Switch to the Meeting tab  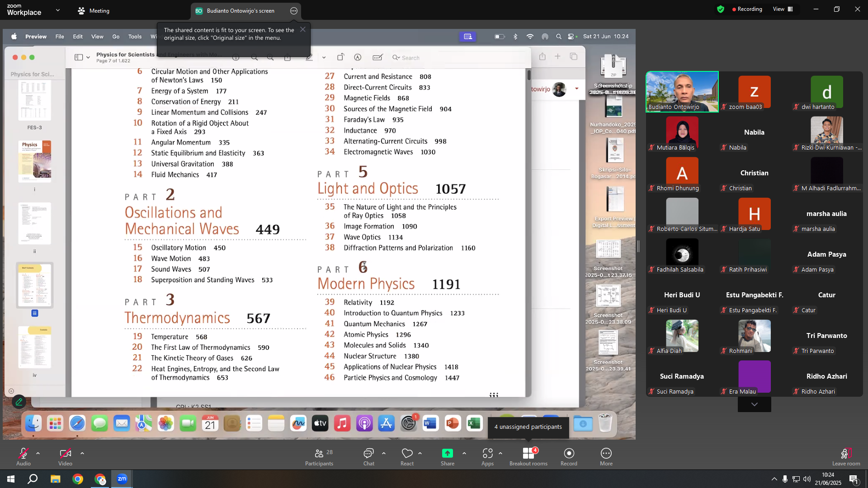coord(94,11)
